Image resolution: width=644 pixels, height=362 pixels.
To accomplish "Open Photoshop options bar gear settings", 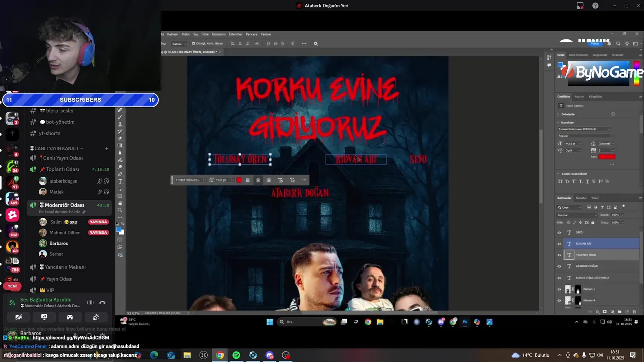I will [316, 44].
